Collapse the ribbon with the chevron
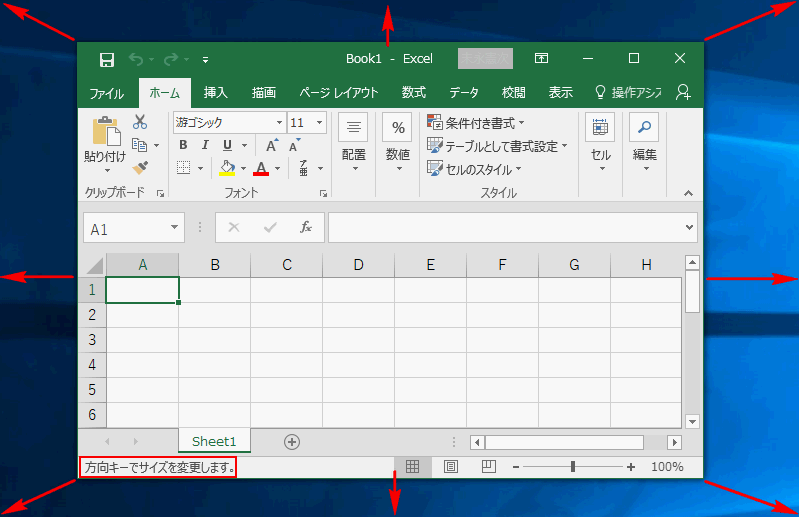 coord(688,193)
